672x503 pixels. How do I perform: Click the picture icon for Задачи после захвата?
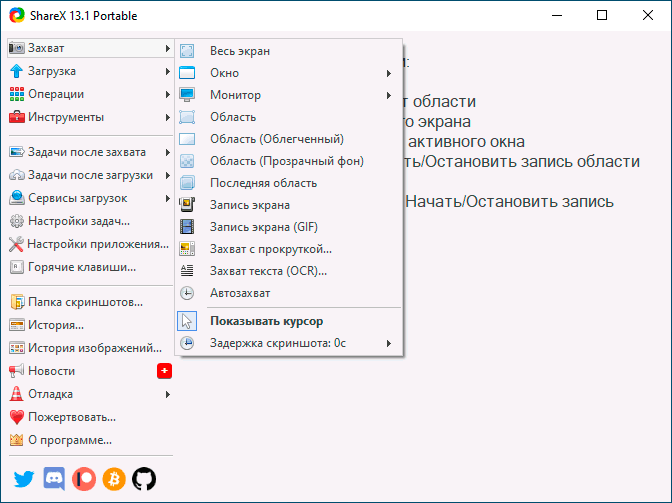coord(17,152)
